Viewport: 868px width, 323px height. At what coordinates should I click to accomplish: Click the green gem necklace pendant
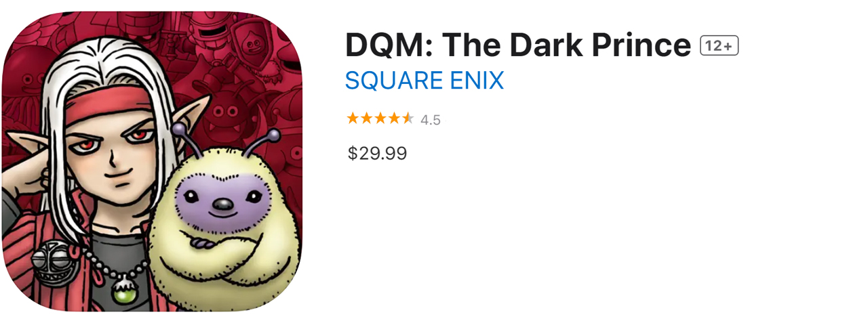click(x=124, y=293)
